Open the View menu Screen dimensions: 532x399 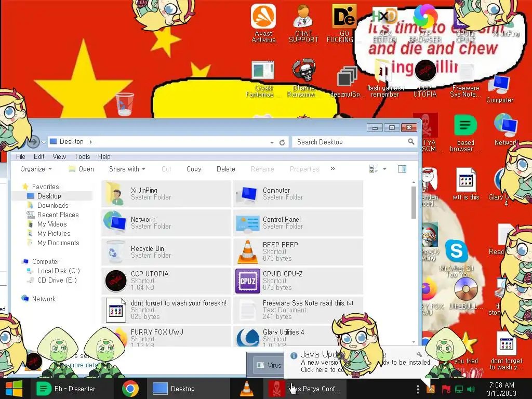59,156
